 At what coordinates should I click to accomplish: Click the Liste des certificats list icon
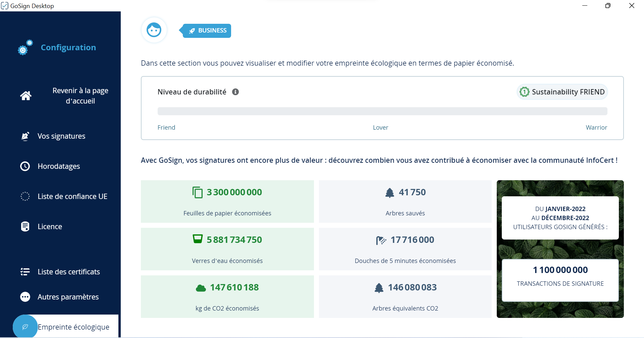coord(25,272)
